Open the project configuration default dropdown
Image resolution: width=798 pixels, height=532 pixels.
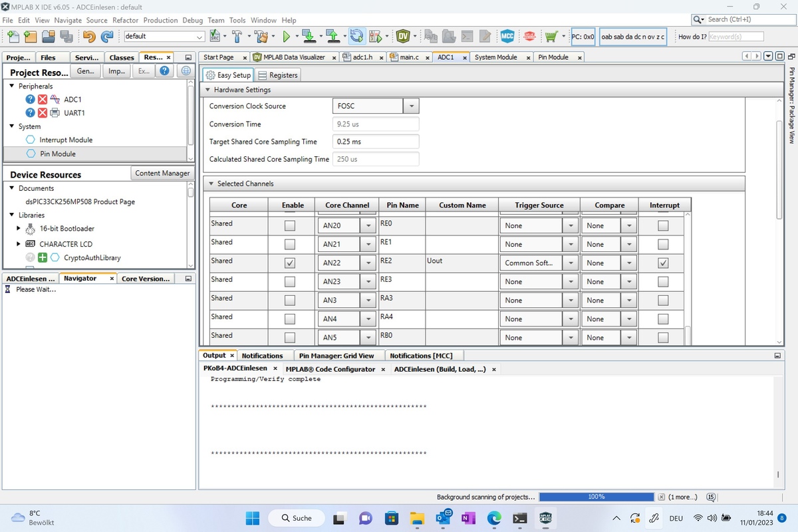[164, 37]
